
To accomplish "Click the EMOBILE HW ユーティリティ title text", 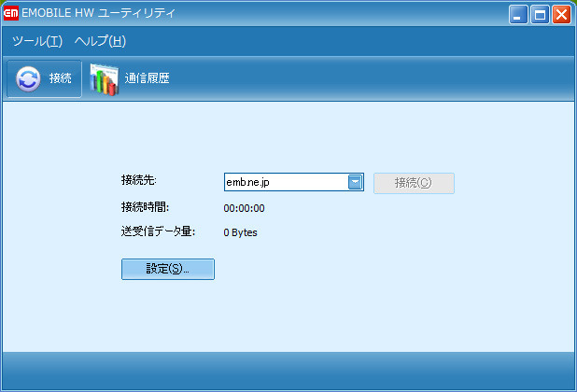I will point(98,13).
